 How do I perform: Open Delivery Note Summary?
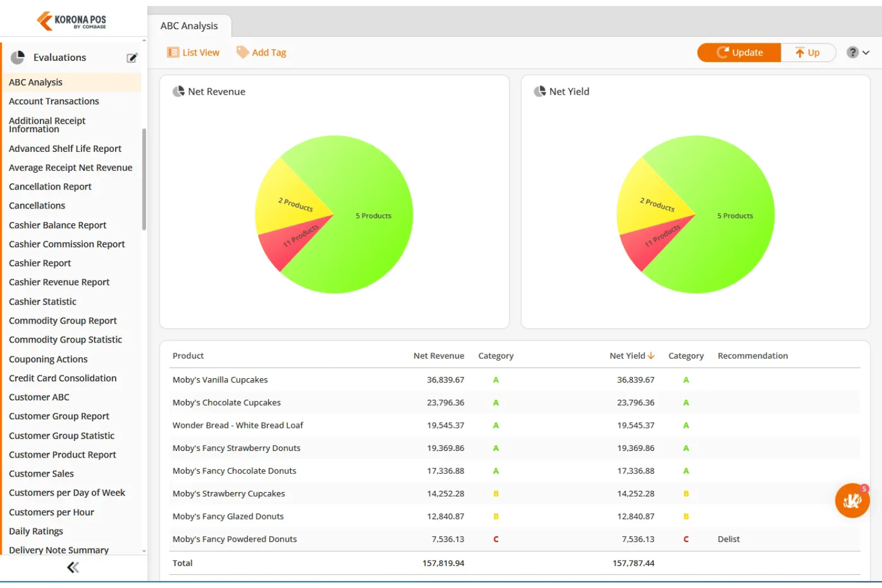click(x=58, y=550)
